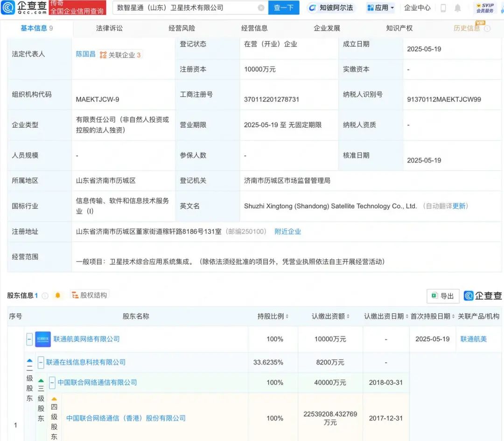Switch to the 经营风险 tab
This screenshot has width=504, height=441.
[182, 28]
